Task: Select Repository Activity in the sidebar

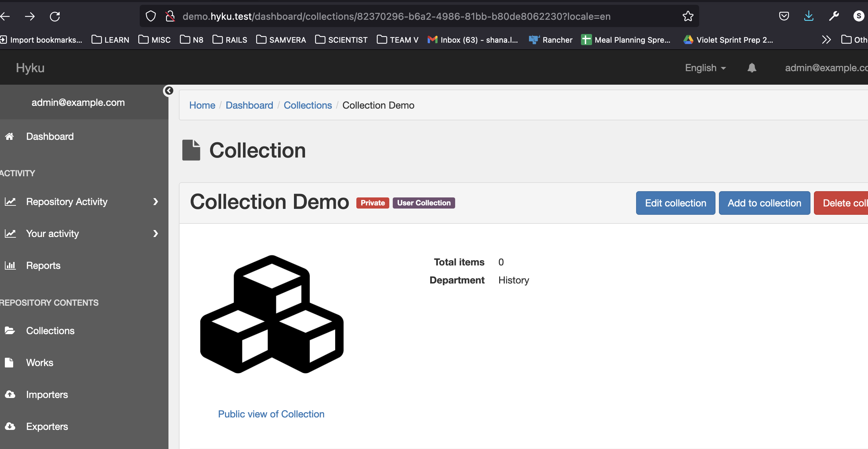Action: [x=67, y=202]
